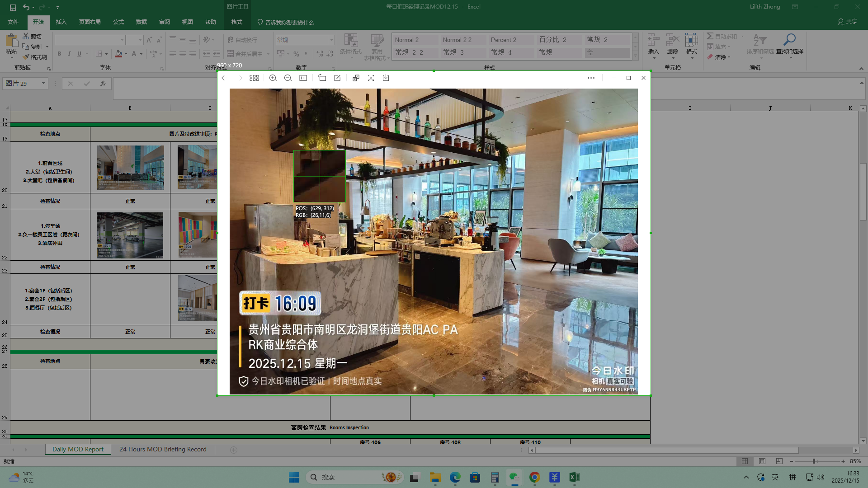Click the edit image pencil icon
Image resolution: width=868 pixels, height=488 pixels.
click(337, 78)
